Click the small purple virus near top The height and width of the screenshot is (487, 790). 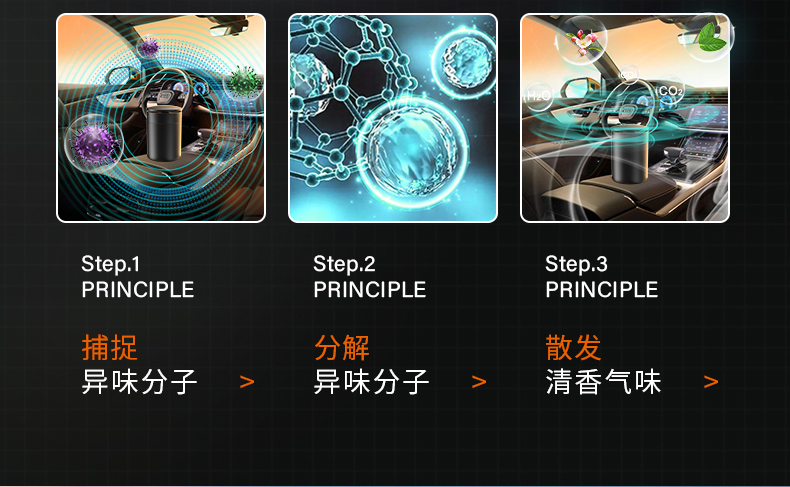pyautogui.click(x=149, y=47)
